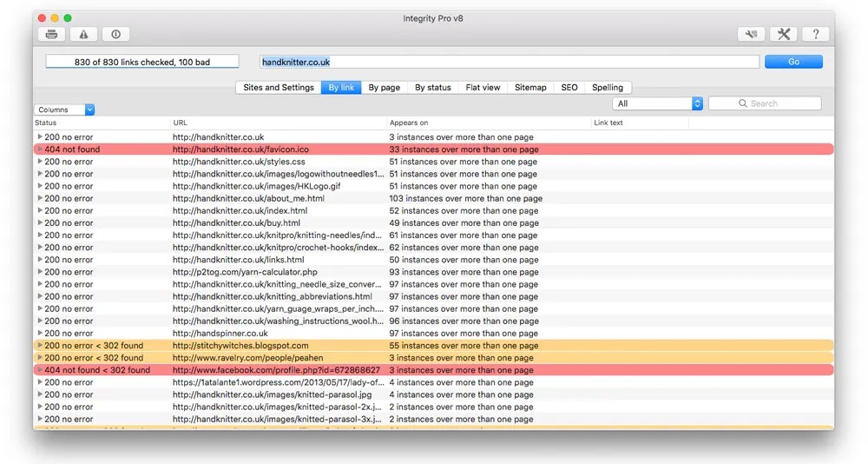
Task: Select the Spelling tab
Action: [x=608, y=88]
